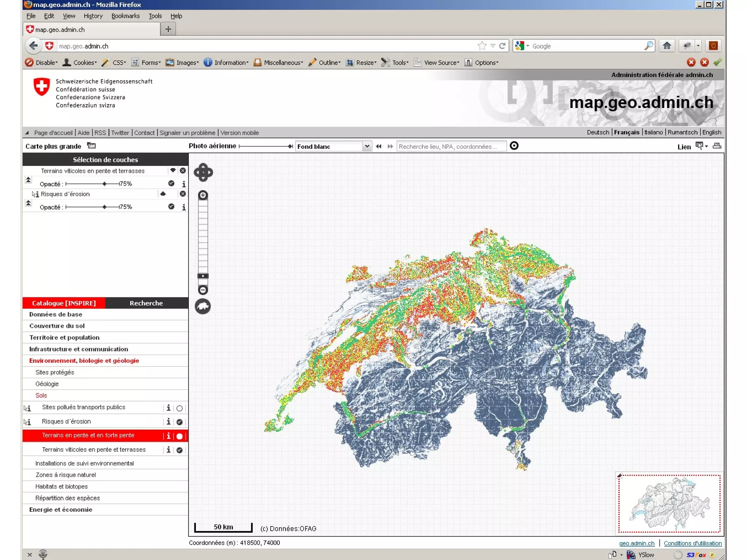Click the Switzerland full-extent icon
747x560 pixels.
pos(203,307)
